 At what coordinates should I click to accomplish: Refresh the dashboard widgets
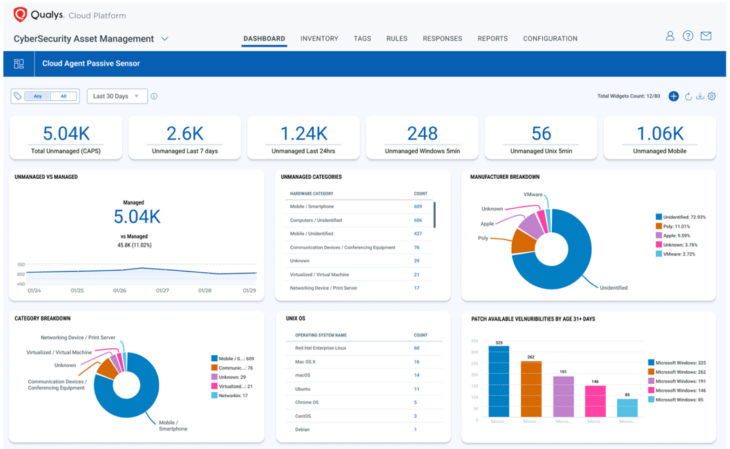688,96
